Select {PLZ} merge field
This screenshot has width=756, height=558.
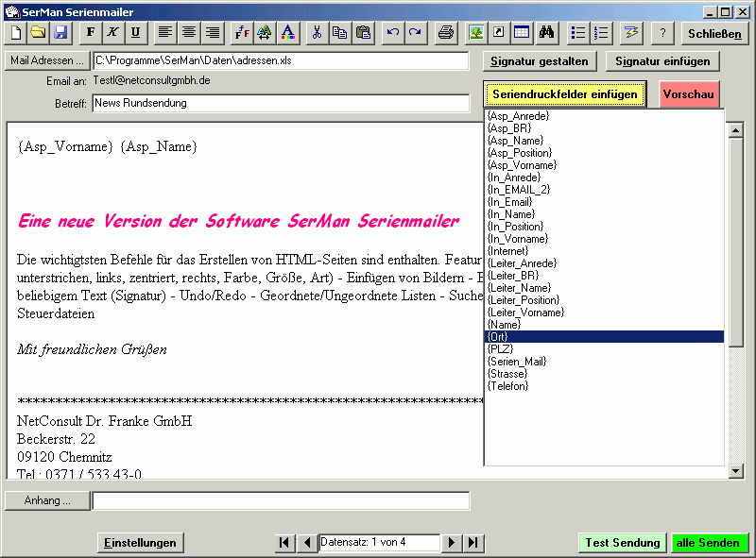(604, 349)
